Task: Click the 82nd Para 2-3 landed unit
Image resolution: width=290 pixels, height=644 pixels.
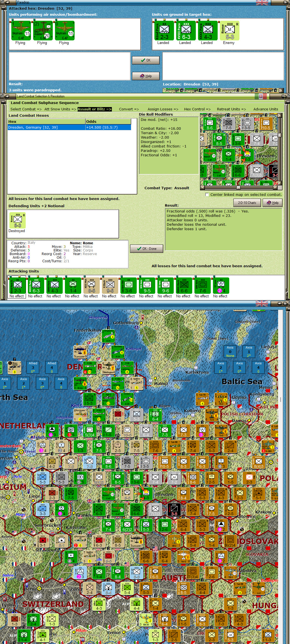Action: (x=164, y=30)
